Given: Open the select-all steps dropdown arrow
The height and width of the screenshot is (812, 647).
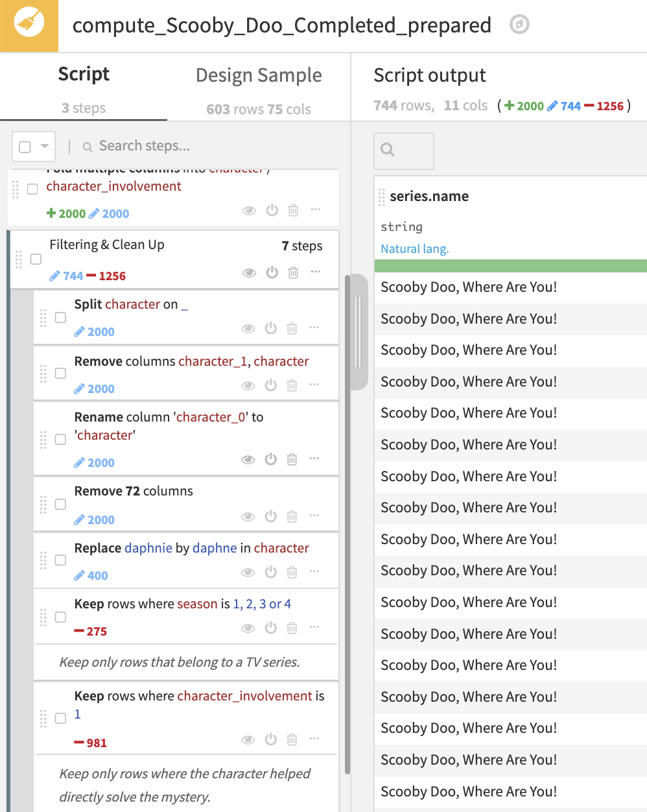Looking at the screenshot, I should [x=45, y=147].
